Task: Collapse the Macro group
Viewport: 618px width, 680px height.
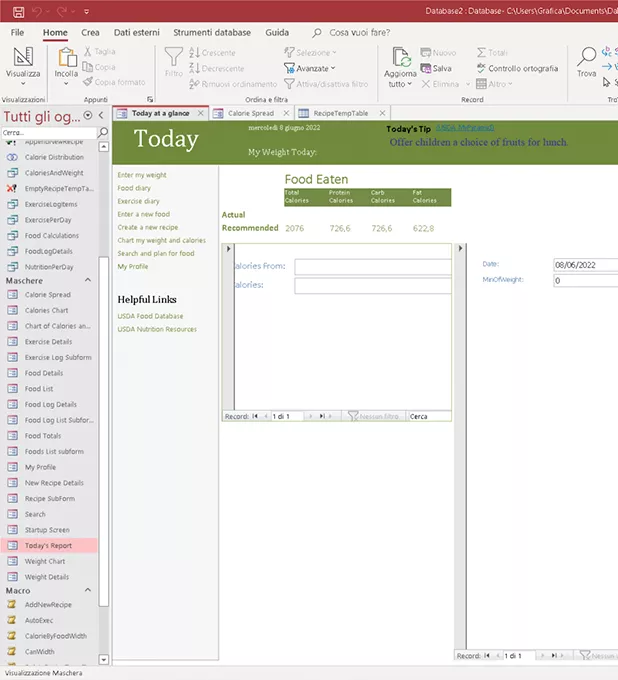Action: (88, 590)
